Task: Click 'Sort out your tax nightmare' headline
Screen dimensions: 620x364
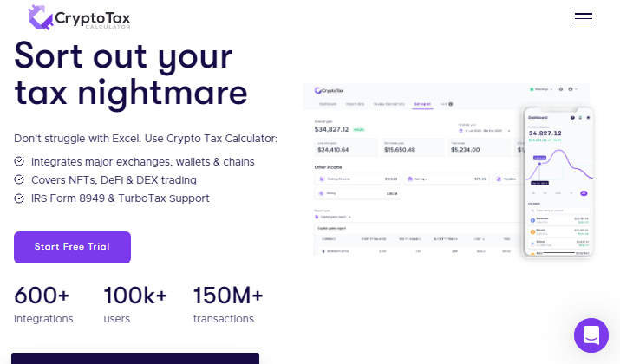Action: click(x=131, y=75)
